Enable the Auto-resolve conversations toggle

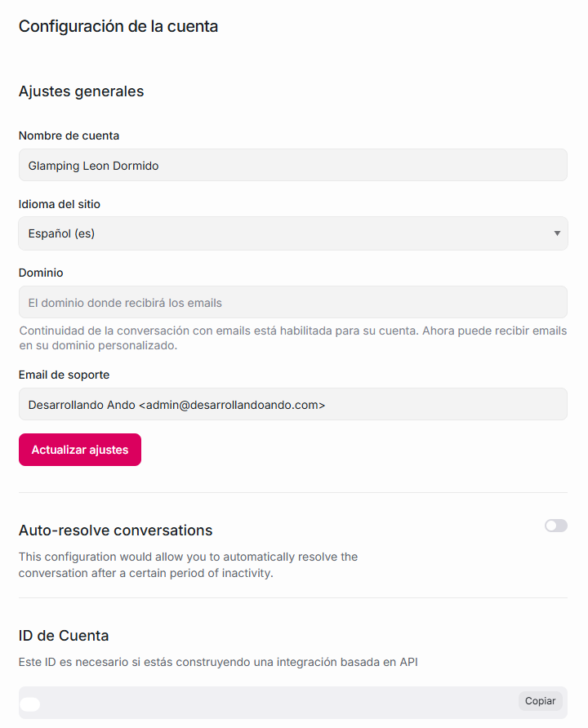click(556, 526)
